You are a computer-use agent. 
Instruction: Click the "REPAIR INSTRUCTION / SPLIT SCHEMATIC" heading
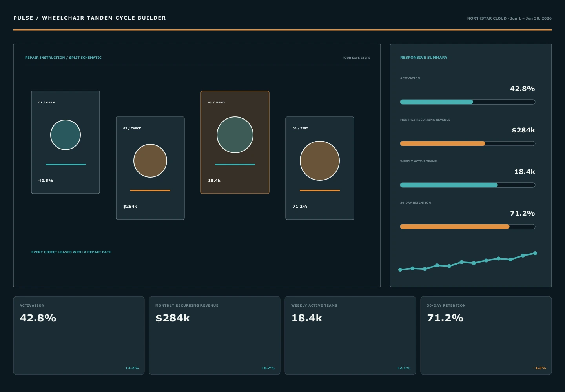pos(63,58)
